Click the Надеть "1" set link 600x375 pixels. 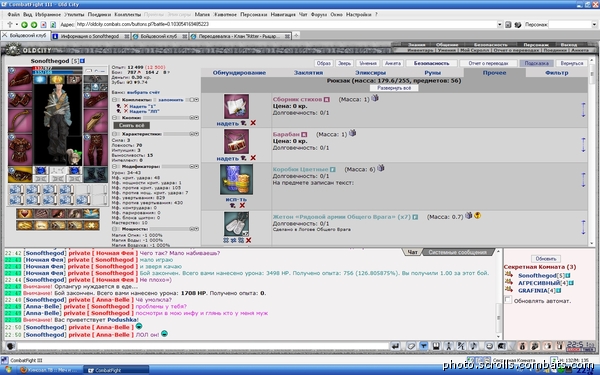point(142,106)
